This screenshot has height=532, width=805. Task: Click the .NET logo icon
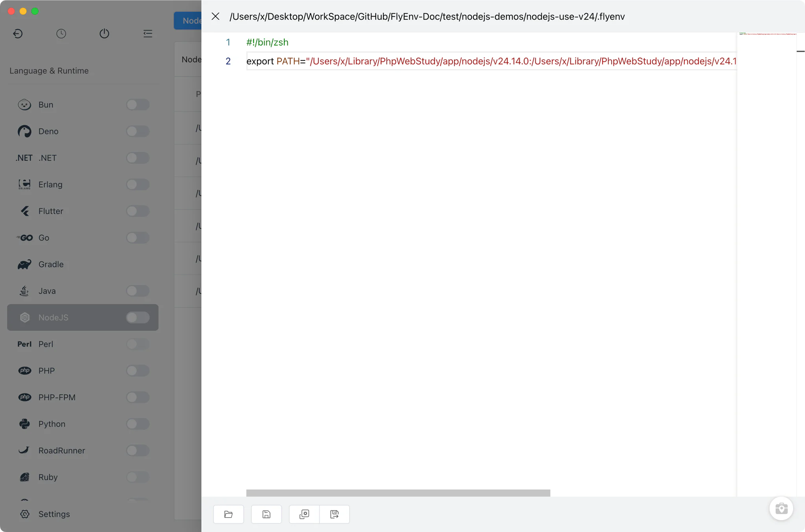24,158
